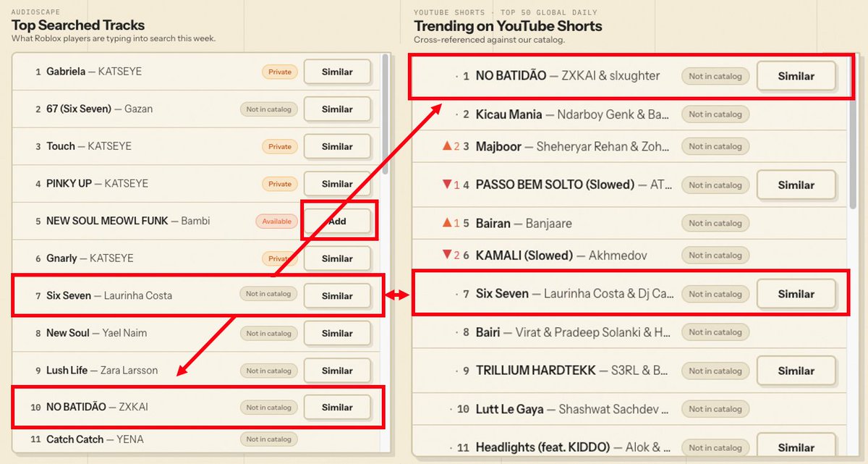Click artist name 'Banjaare'
The height and width of the screenshot is (464, 868).
click(x=549, y=223)
